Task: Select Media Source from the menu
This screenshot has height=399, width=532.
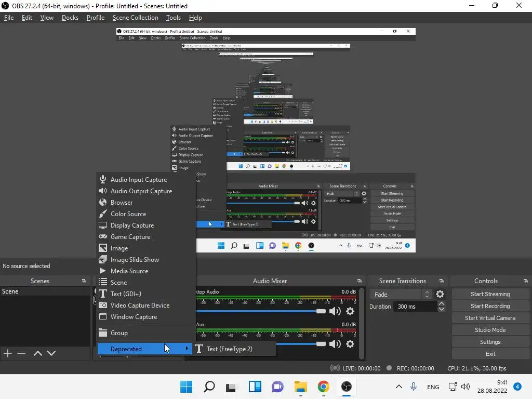Action: tap(146, 271)
